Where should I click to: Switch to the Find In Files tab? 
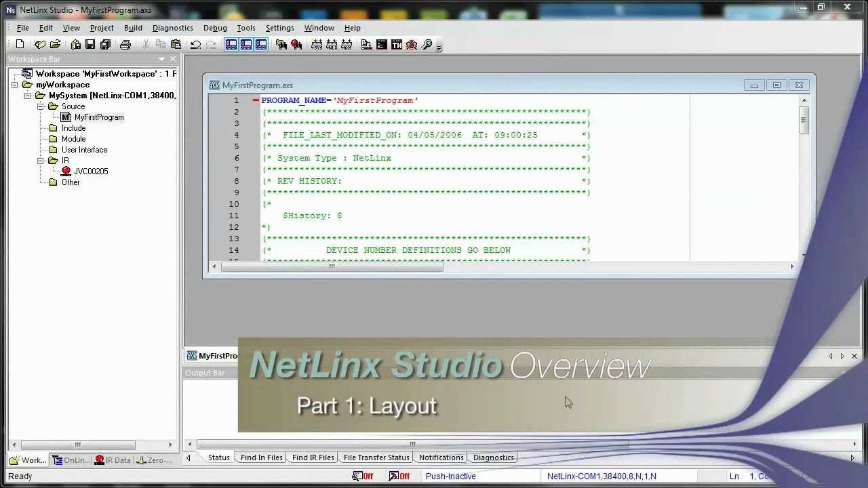261,457
